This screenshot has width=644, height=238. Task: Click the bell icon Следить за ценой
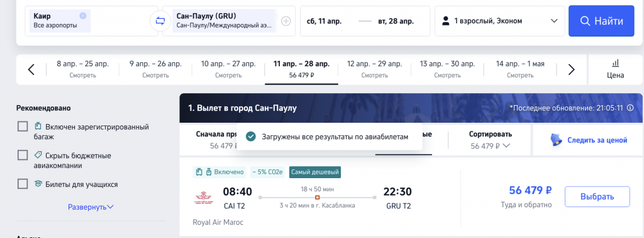pos(557,140)
